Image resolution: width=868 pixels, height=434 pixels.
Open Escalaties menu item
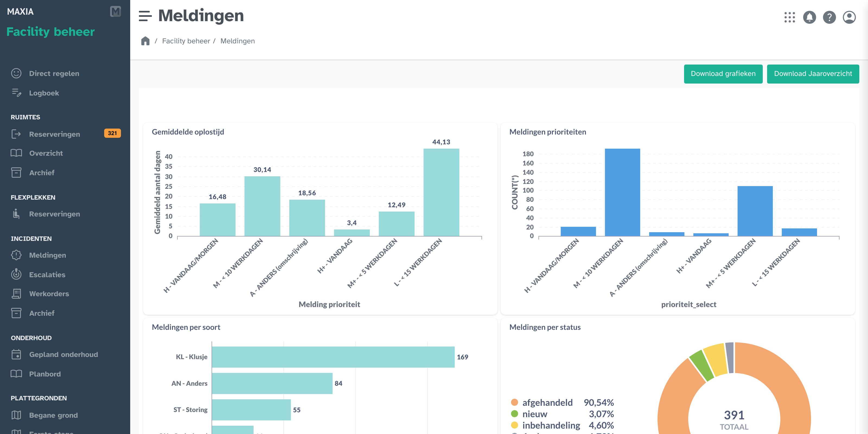(47, 275)
